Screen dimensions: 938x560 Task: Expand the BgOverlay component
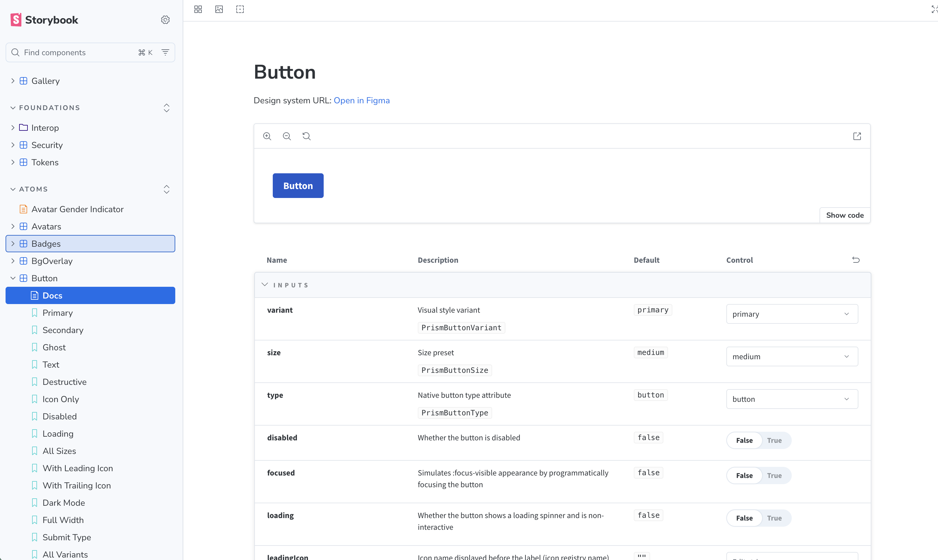tap(90, 261)
